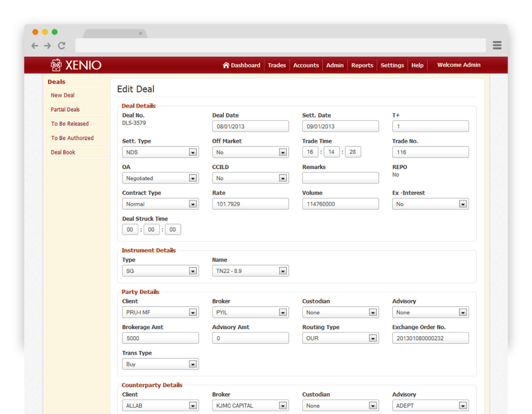Open the instrument Name dropdown
This screenshot has height=414, width=532.
click(283, 271)
